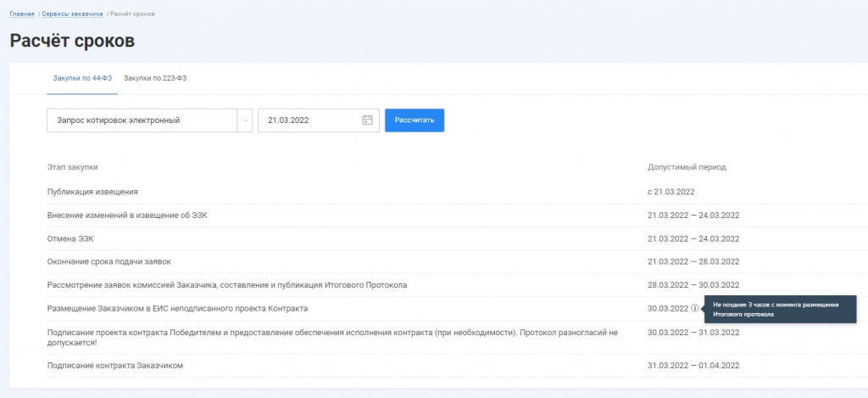Select the 'Публикация извещения' row text
This screenshot has height=398, width=868.
(92, 192)
